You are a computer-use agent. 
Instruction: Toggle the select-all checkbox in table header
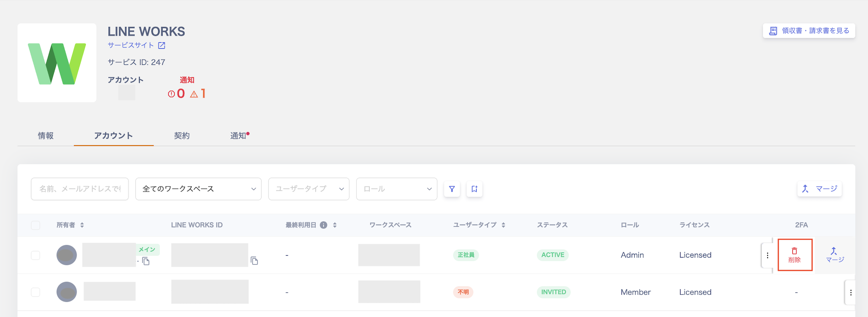(x=35, y=225)
